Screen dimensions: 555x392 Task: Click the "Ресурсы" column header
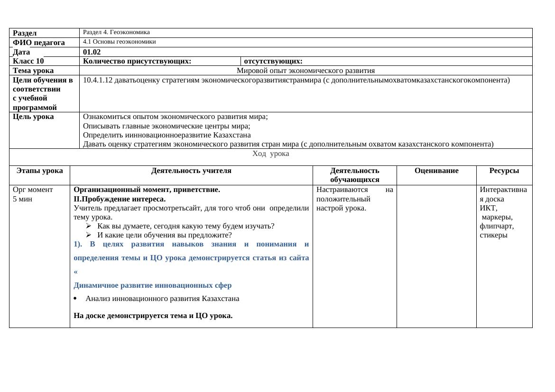pos(504,171)
